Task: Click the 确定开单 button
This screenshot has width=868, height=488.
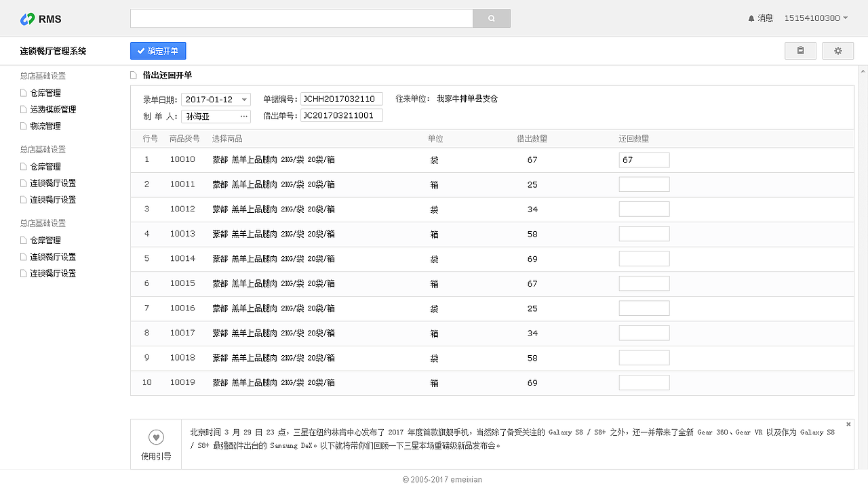Action: pos(158,51)
